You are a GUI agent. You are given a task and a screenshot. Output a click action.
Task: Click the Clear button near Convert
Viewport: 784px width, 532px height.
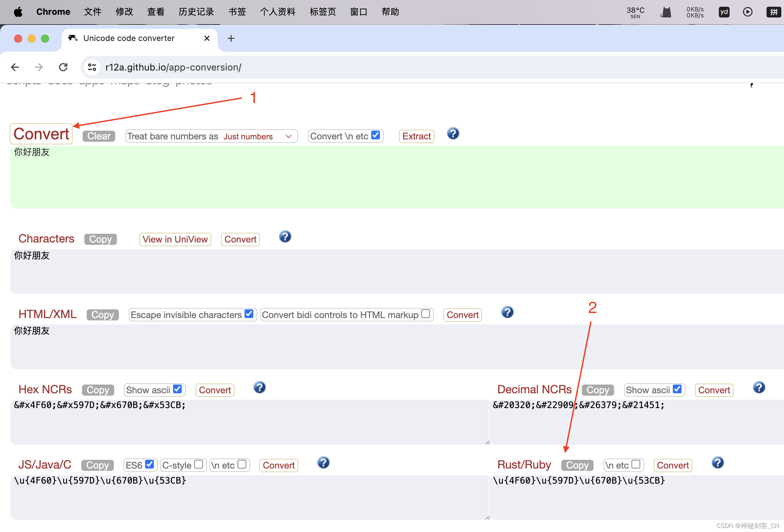coord(98,135)
